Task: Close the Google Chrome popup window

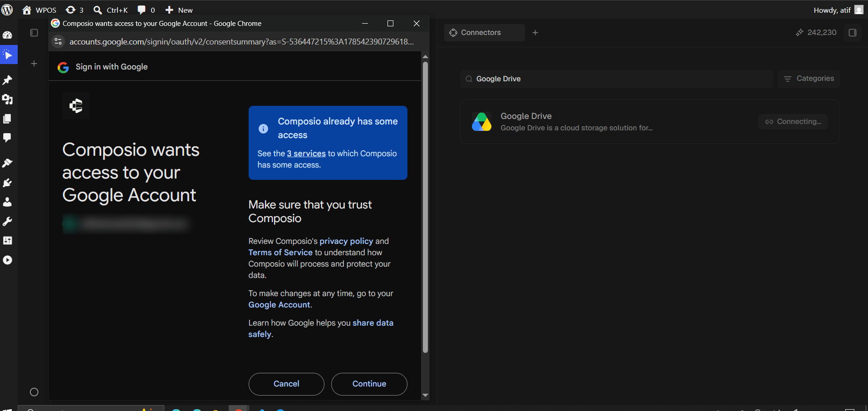Action: pyautogui.click(x=417, y=24)
